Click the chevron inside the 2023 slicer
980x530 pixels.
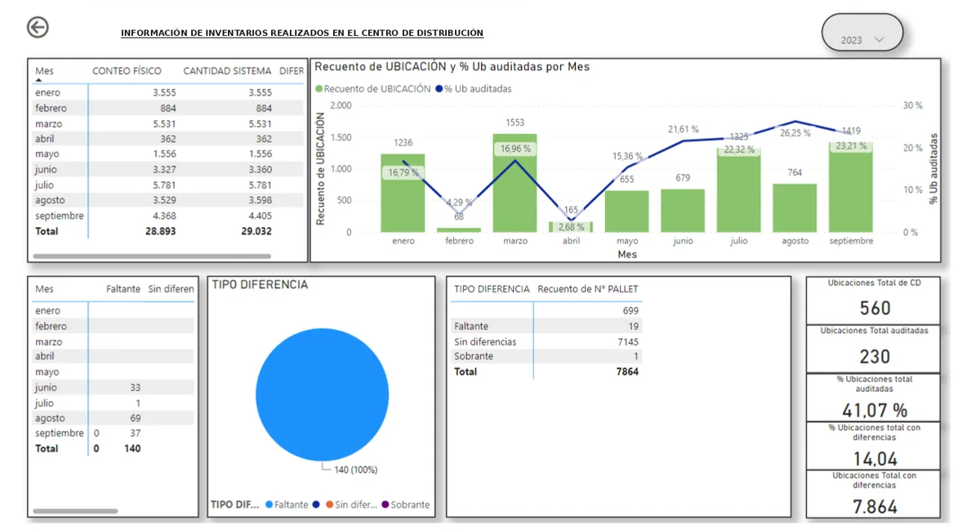pos(879,39)
